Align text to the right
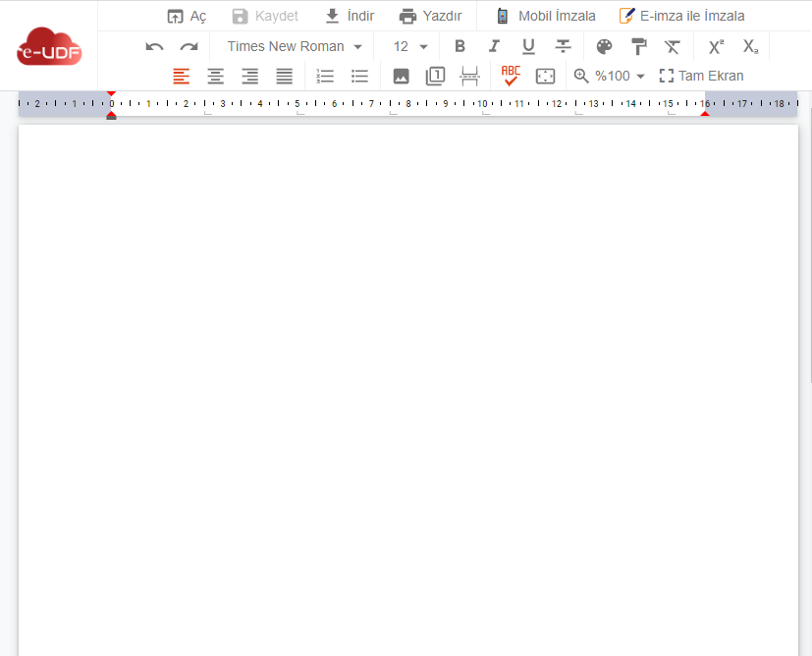The width and height of the screenshot is (812, 656). [250, 77]
